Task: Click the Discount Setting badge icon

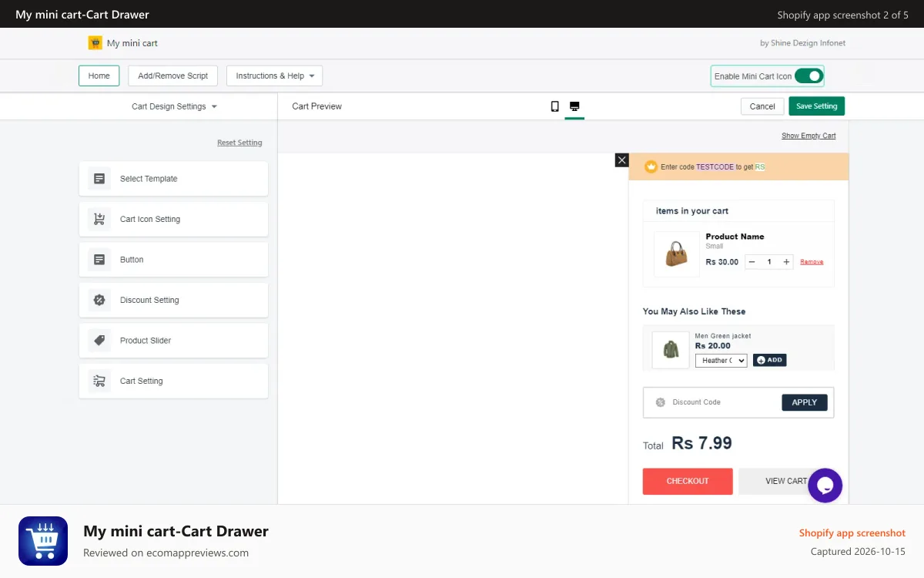Action: (99, 300)
